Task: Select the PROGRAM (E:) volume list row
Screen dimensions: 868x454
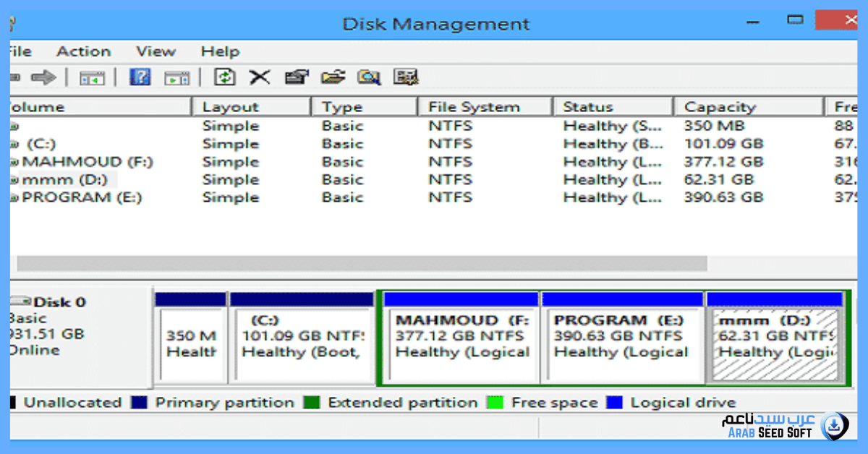Action: coord(82,197)
